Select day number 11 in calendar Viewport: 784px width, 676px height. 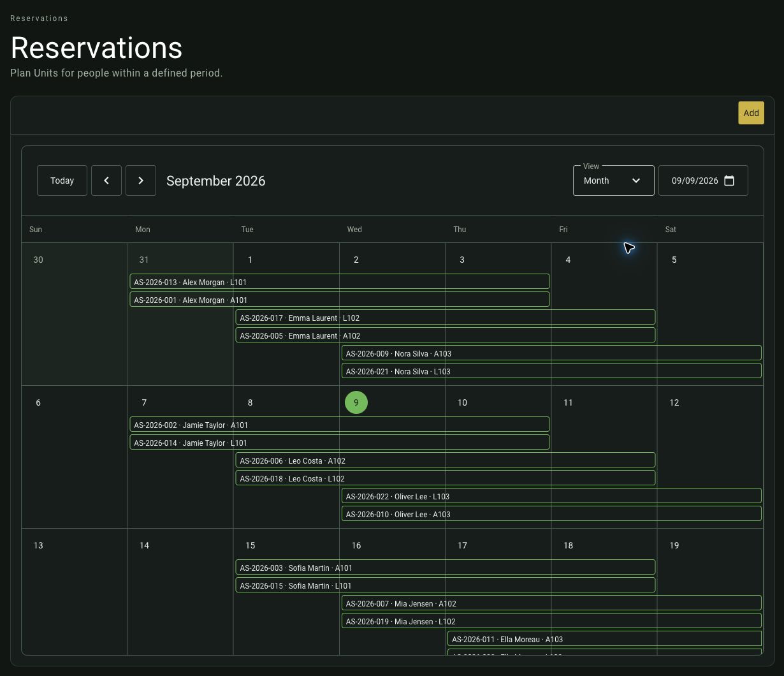point(568,402)
